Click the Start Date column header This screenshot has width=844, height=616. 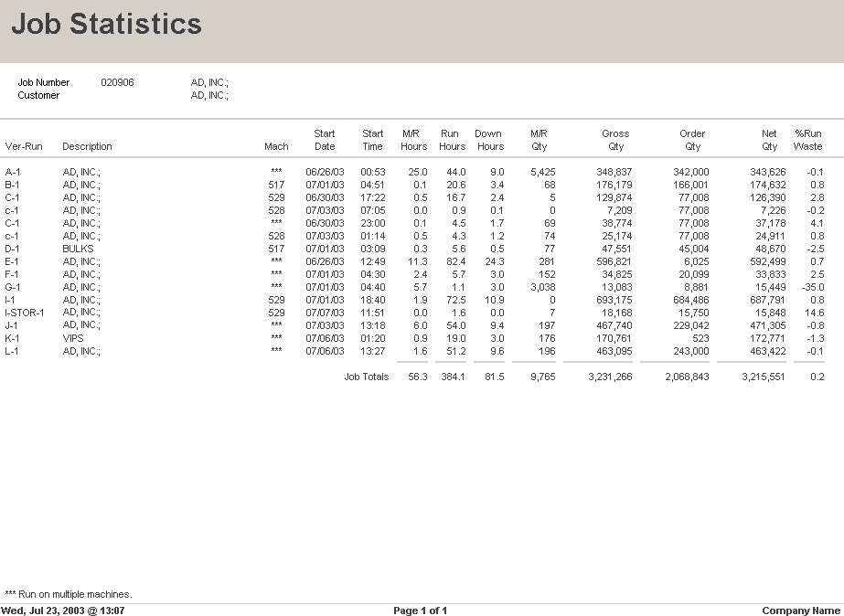tap(325, 140)
